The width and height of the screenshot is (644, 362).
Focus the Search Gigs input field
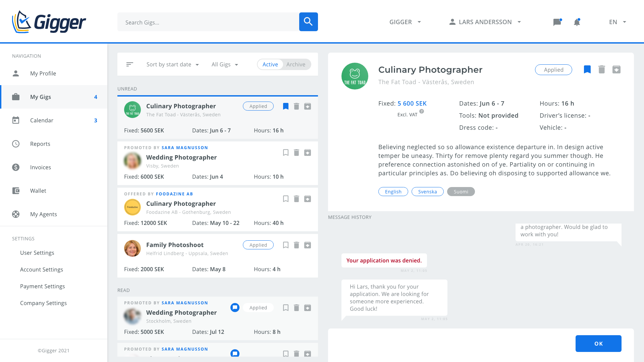click(x=208, y=22)
